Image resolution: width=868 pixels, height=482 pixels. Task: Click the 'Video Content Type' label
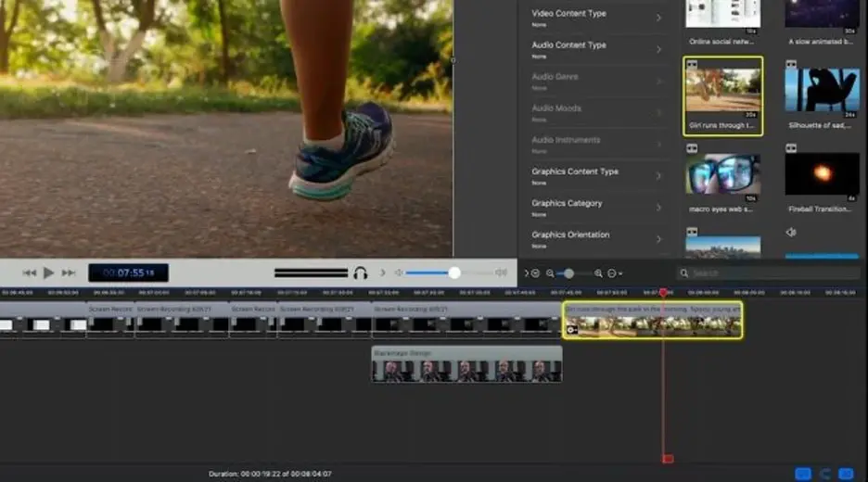coord(569,13)
